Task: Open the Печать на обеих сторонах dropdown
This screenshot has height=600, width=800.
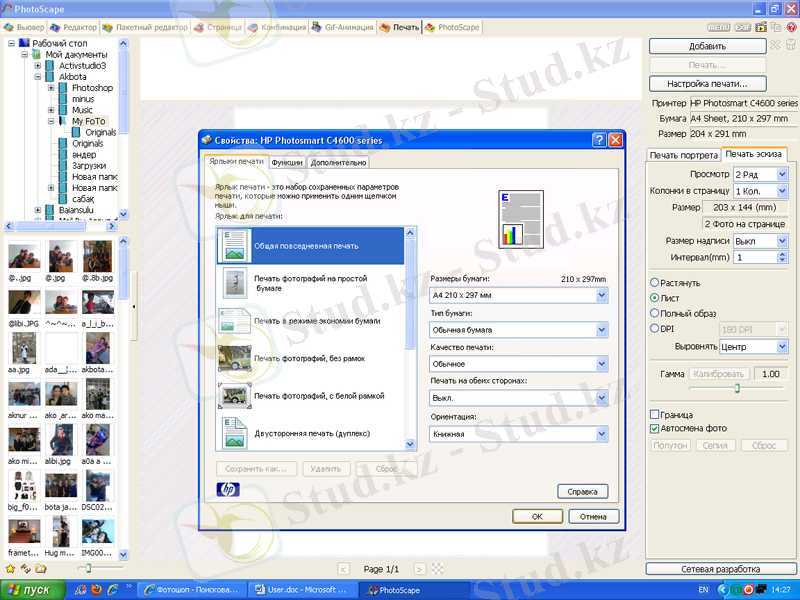Action: tap(518, 397)
